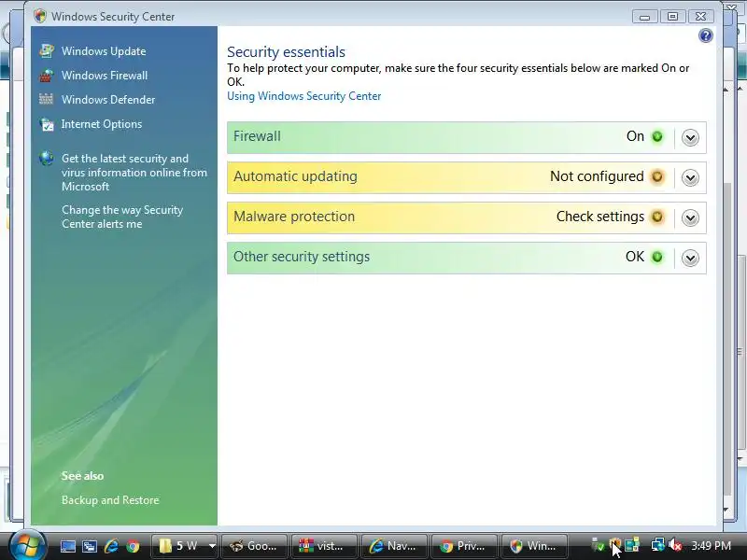Click the network connection monitor tray icon
The height and width of the screenshot is (560, 747).
pos(658,545)
